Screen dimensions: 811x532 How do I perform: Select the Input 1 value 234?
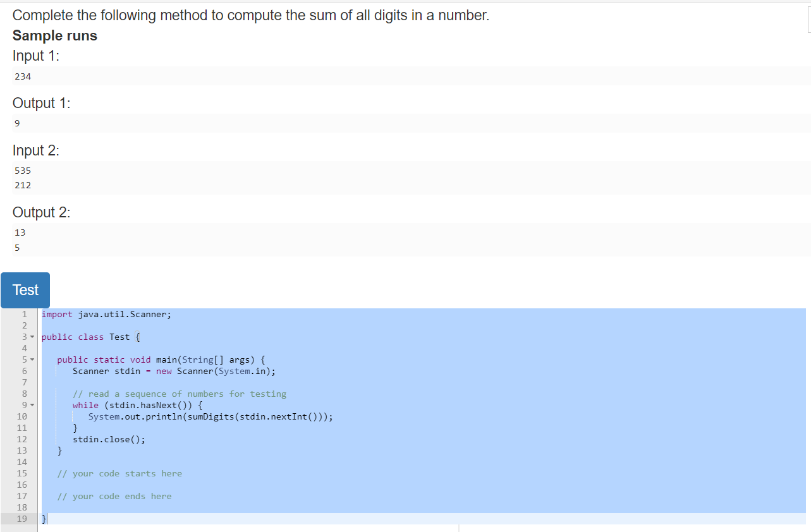pos(23,76)
